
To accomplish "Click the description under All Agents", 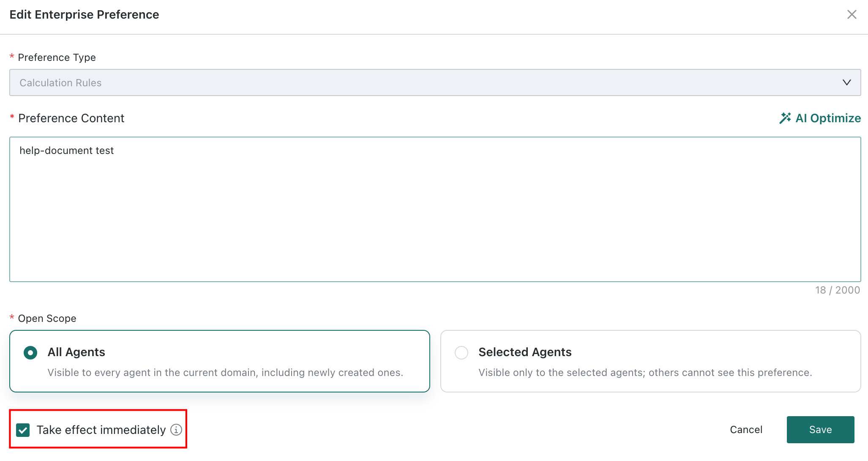I will [225, 373].
